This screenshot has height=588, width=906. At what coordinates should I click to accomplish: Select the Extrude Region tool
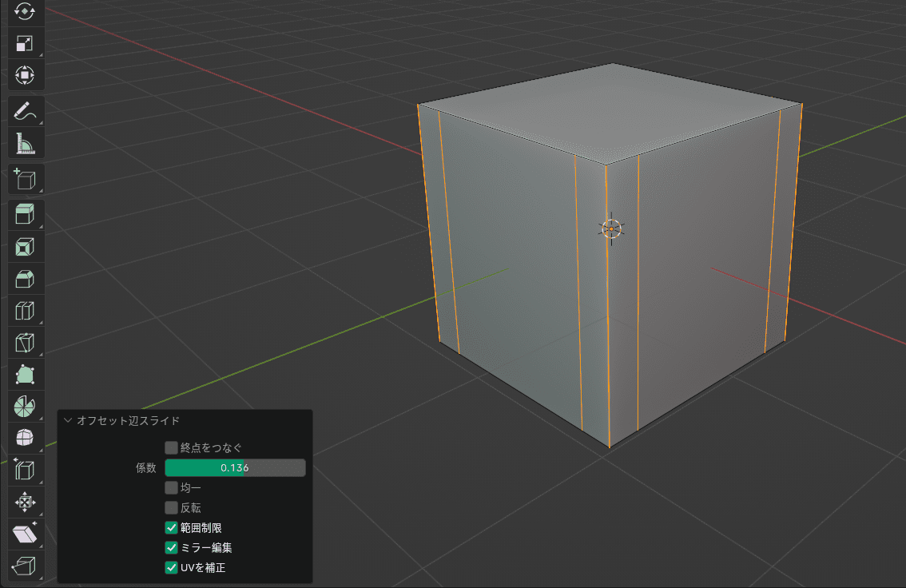point(25,214)
